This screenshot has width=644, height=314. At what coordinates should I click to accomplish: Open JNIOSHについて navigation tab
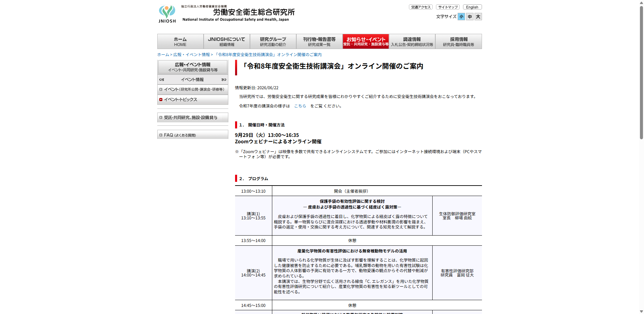click(x=227, y=41)
